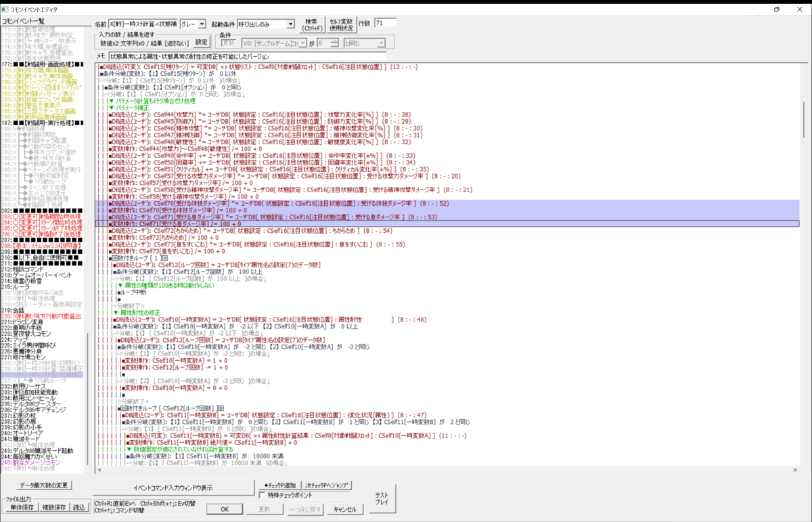Confirm with the OK button
The width and height of the screenshot is (812, 522).
click(226, 509)
